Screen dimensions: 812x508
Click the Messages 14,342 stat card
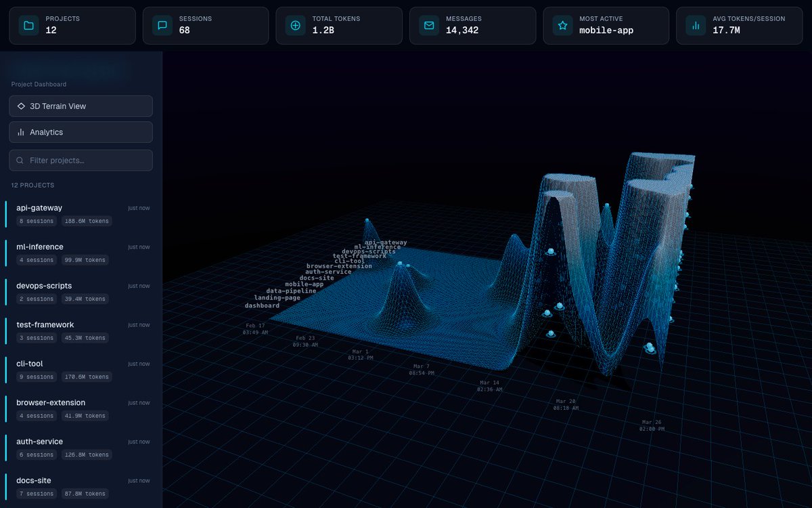pyautogui.click(x=472, y=26)
